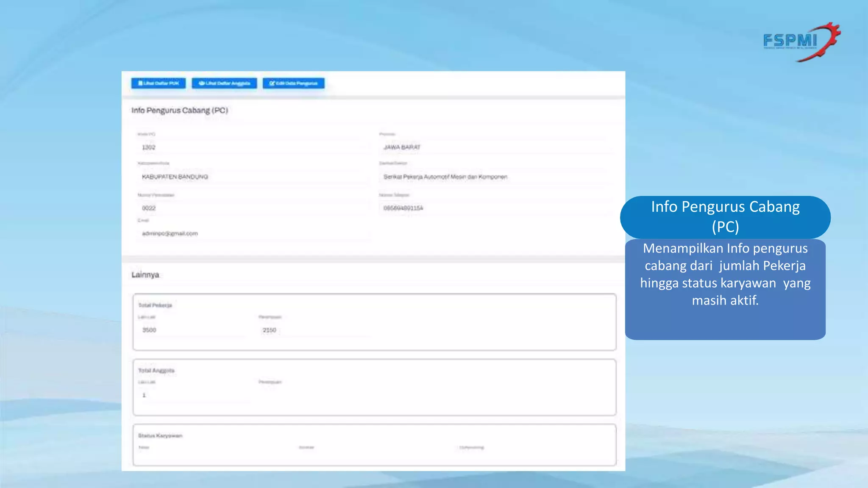
Task: Click Total Pekerja male count 3500
Action: coord(191,330)
